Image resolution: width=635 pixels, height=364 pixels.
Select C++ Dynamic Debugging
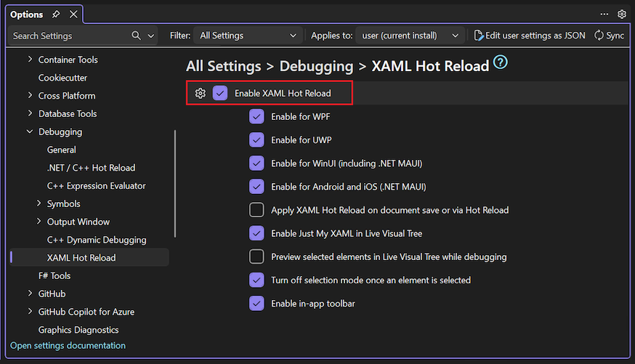pos(97,240)
